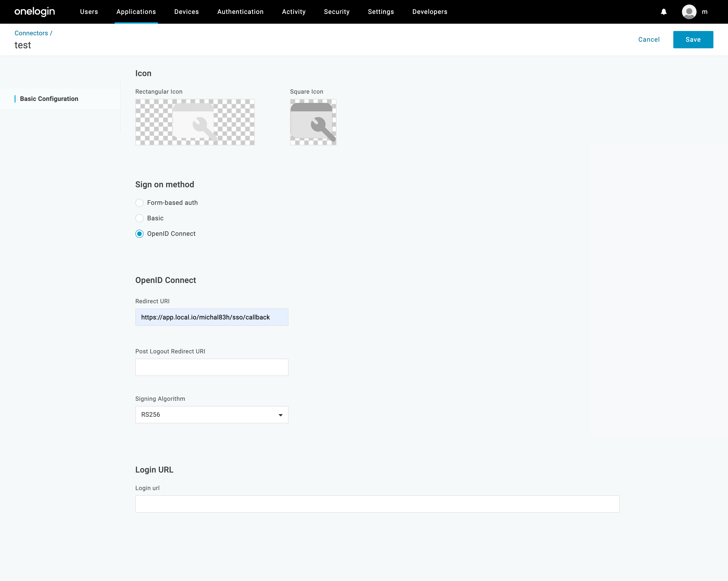728x581 pixels.
Task: Click the Square Icon upload thumbnail
Action: coord(313,122)
